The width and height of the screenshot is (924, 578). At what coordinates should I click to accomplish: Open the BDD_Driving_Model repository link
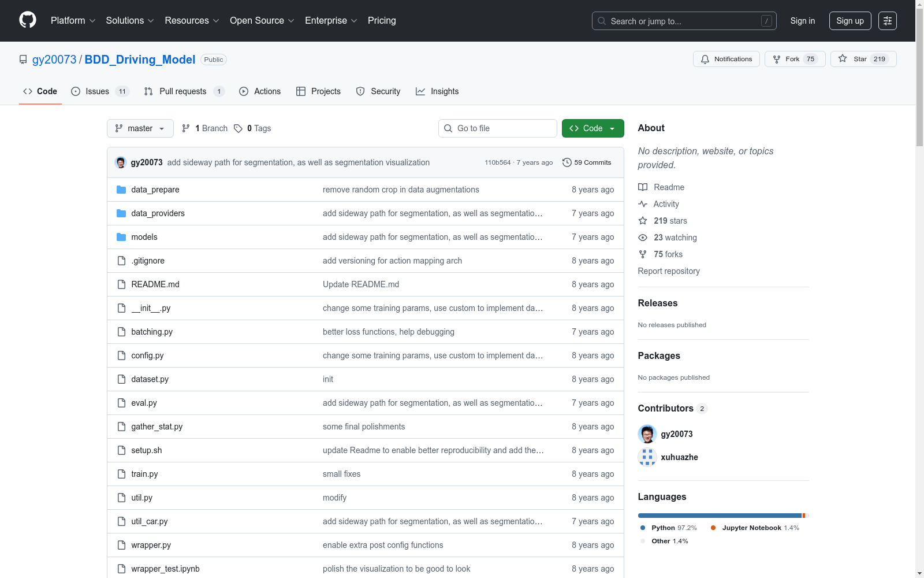point(140,60)
